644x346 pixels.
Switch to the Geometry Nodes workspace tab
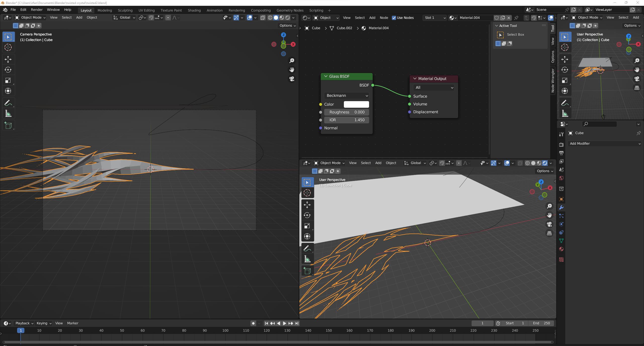pos(290,10)
